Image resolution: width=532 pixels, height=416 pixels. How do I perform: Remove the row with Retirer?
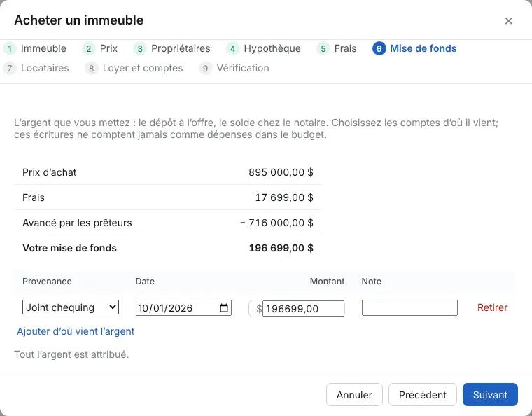[x=492, y=307]
